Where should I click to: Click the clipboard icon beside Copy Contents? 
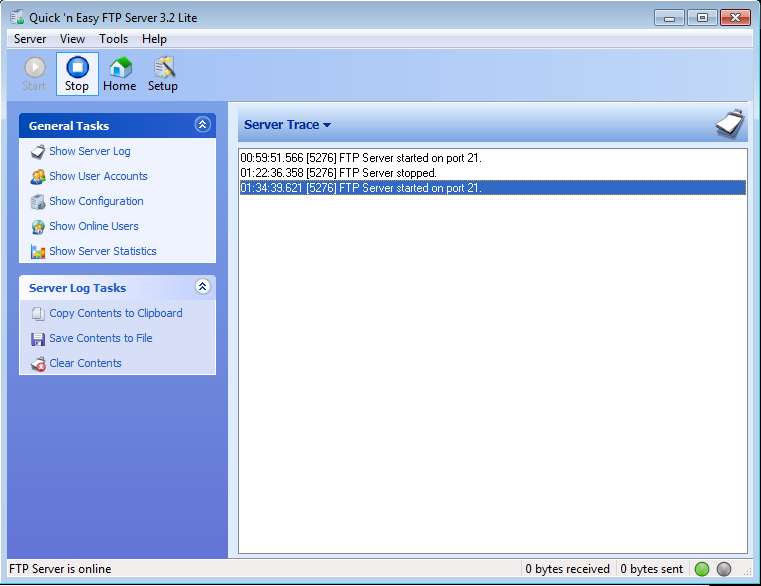pyautogui.click(x=38, y=314)
